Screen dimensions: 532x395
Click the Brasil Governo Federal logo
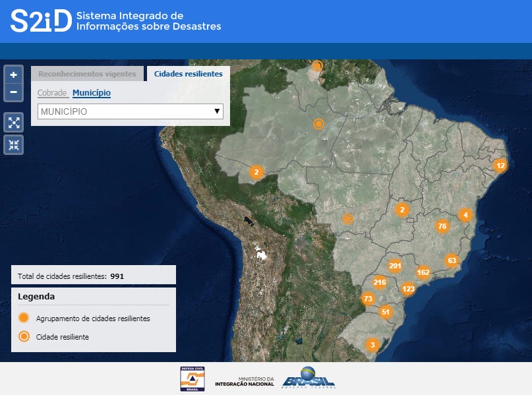309,379
